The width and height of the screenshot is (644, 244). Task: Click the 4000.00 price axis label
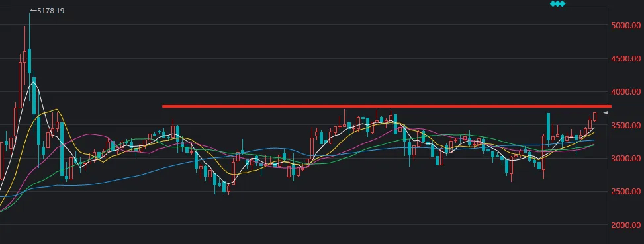[x=626, y=92]
